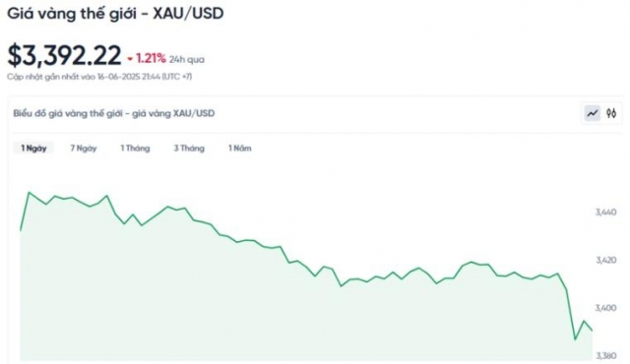Click the red down arrow beside 1.21%
Image resolution: width=630 pixels, height=364 pixels.
click(x=130, y=59)
